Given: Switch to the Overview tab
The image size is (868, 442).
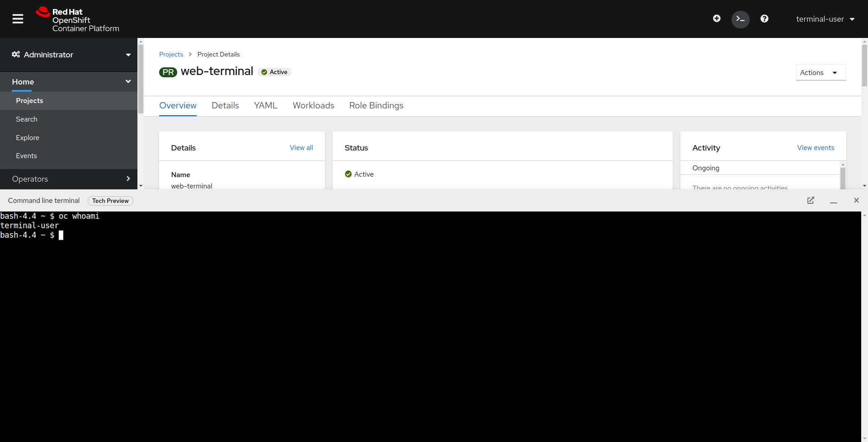Looking at the screenshot, I should [178, 106].
